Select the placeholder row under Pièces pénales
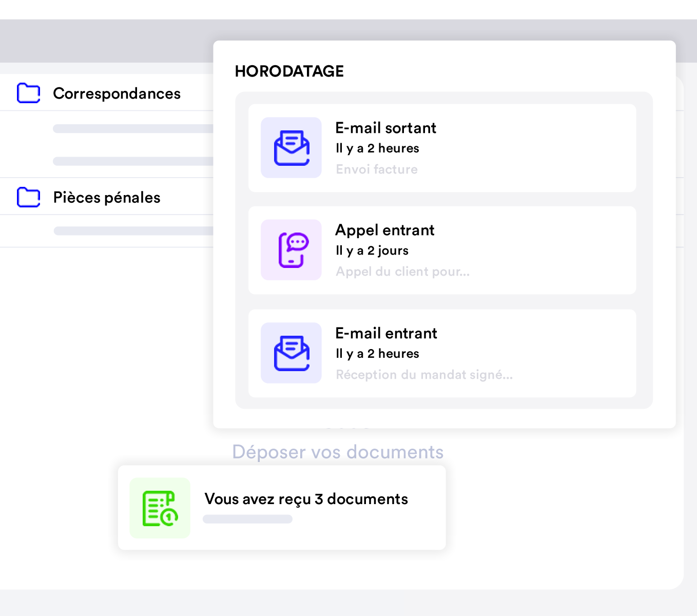The image size is (697, 616). pyautogui.click(x=133, y=231)
